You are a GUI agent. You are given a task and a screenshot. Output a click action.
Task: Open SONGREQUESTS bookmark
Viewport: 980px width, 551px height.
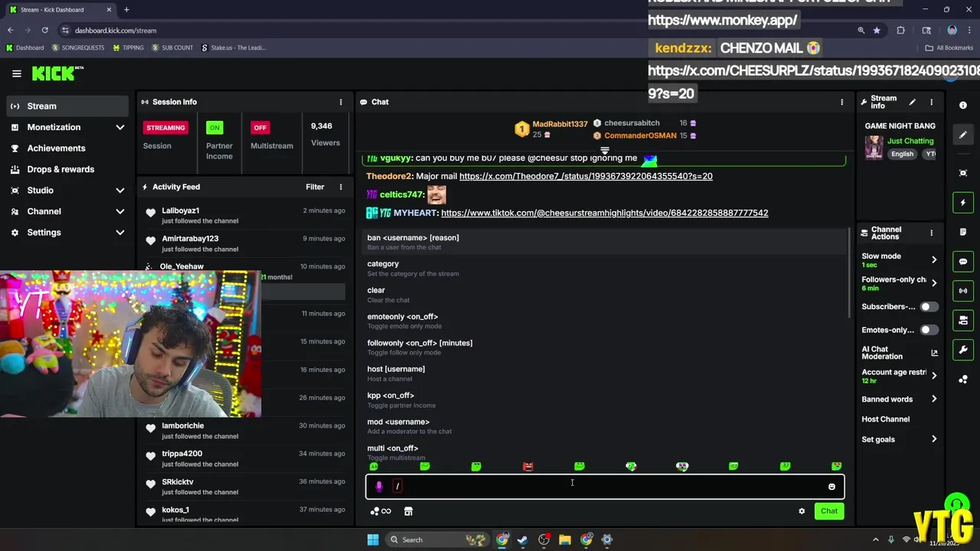pyautogui.click(x=78, y=47)
